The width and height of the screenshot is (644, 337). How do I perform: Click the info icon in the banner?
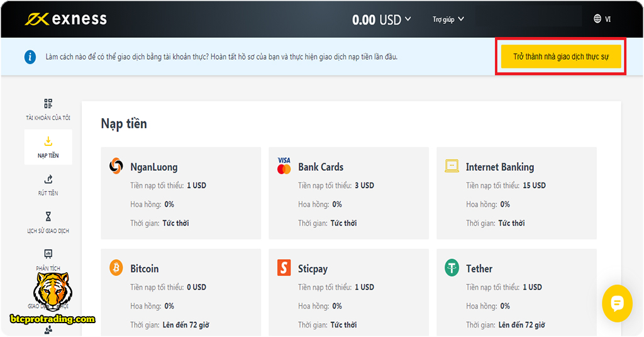click(x=30, y=57)
